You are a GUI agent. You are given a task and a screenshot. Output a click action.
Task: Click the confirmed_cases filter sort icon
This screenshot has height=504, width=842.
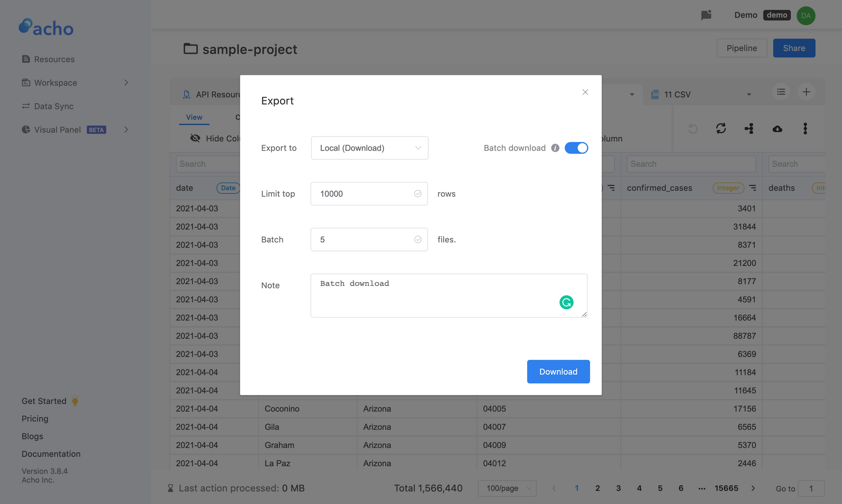pos(753,188)
